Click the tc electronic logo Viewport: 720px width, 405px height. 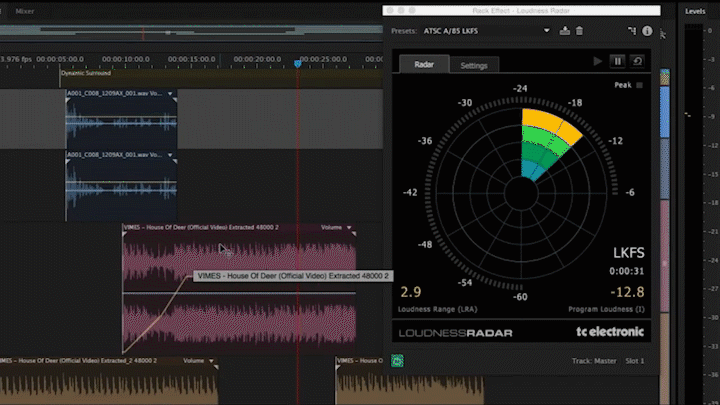(x=610, y=332)
